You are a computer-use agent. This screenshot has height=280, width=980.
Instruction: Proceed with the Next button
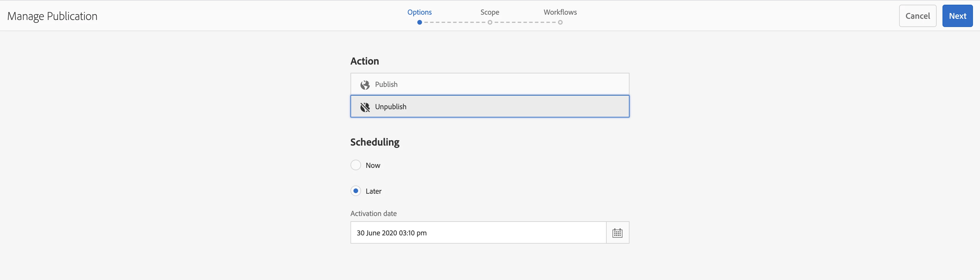click(957, 16)
